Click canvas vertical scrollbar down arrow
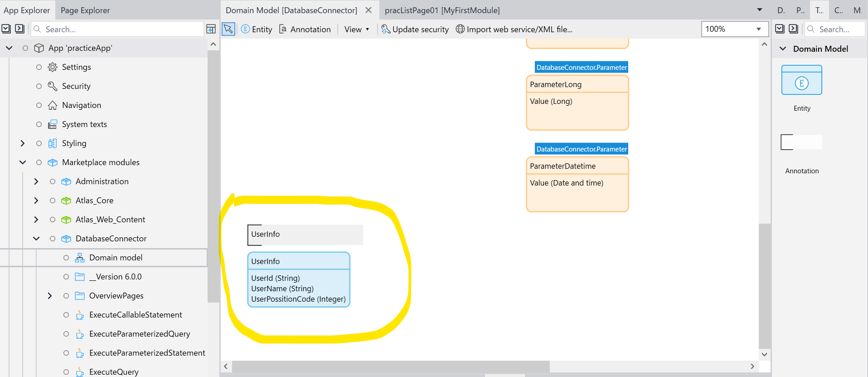The height and width of the screenshot is (377, 868). coord(765,354)
